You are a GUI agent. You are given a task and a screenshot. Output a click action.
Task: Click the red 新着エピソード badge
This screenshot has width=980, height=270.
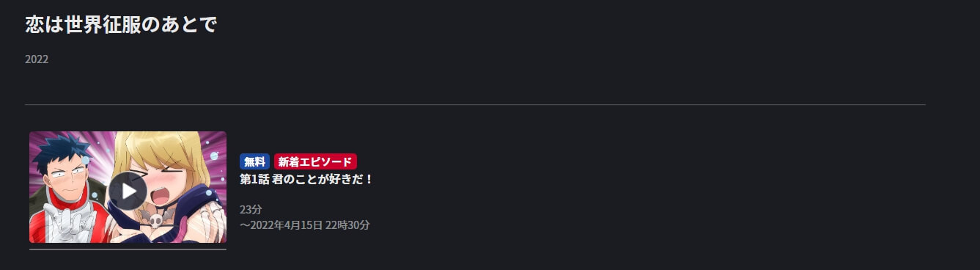(x=315, y=161)
